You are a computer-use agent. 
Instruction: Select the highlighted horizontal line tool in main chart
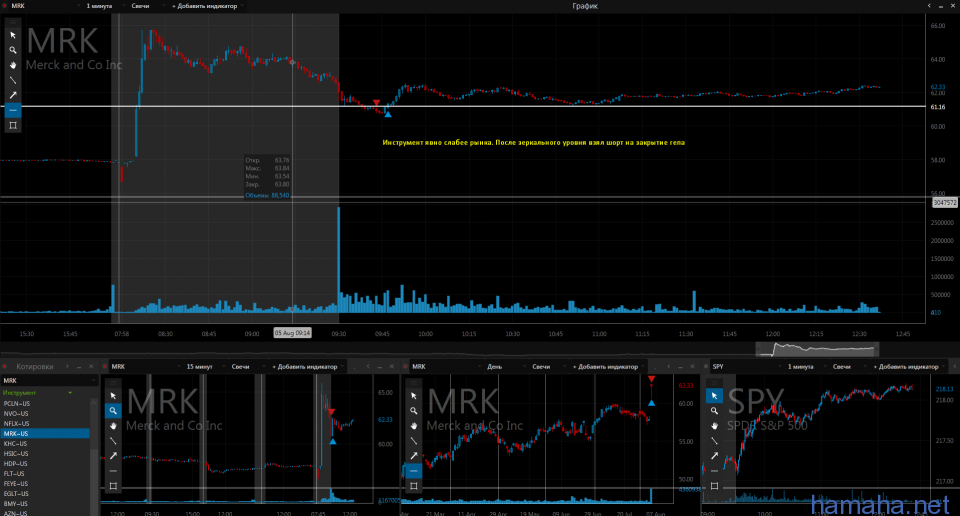click(x=13, y=110)
